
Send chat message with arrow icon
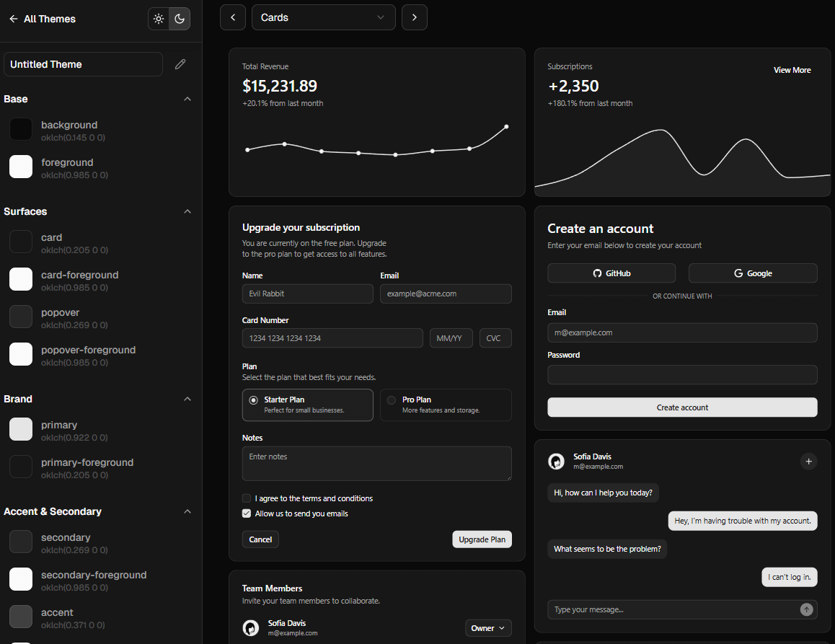806,609
